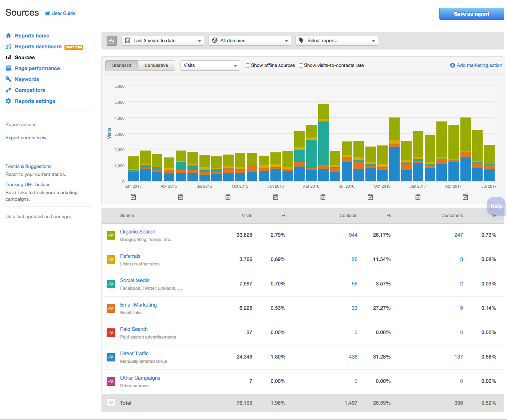
Task: Toggle the Social Media teal series icon
Action: click(x=111, y=284)
